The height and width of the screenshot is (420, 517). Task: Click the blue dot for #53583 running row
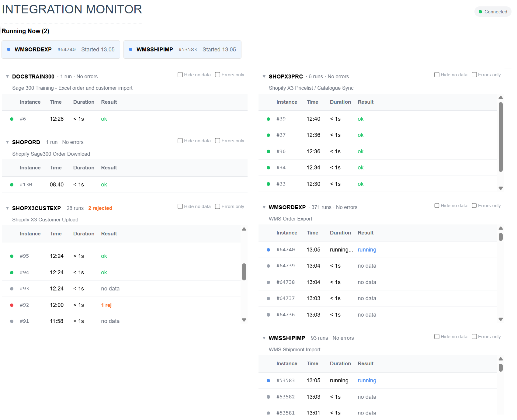point(268,380)
